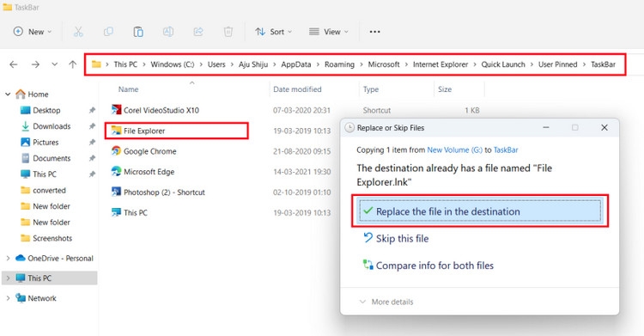
Task: Unpin Desktop using its pin icon
Action: point(92,110)
